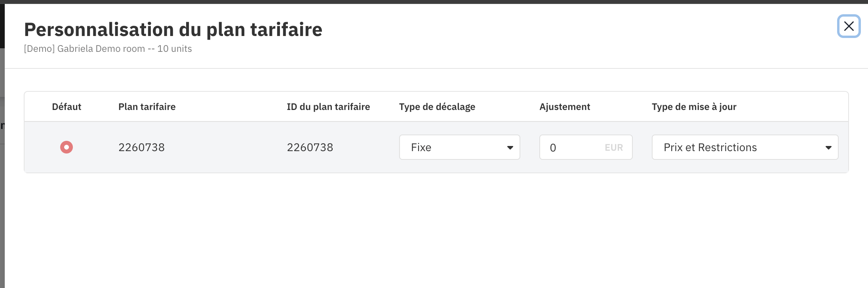Click the EUR currency suffix label
This screenshot has height=288, width=868.
click(614, 148)
